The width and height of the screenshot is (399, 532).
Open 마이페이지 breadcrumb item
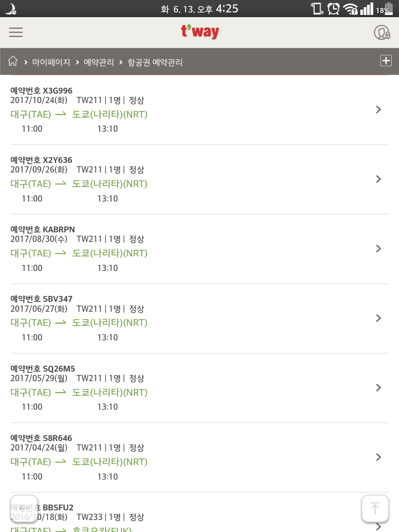pyautogui.click(x=51, y=62)
